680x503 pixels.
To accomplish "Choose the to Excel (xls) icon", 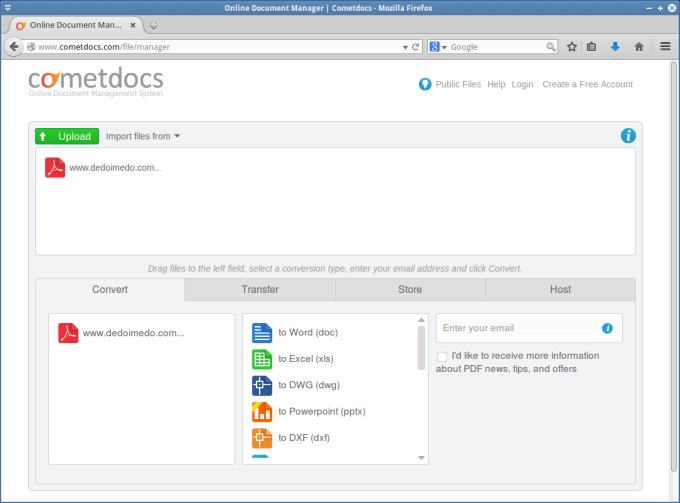I will (x=262, y=359).
